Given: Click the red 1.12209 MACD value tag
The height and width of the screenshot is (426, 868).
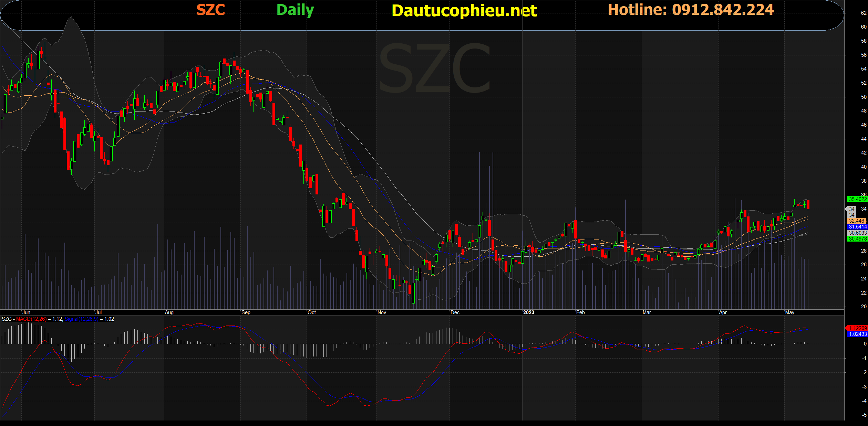Looking at the screenshot, I should click(x=857, y=328).
